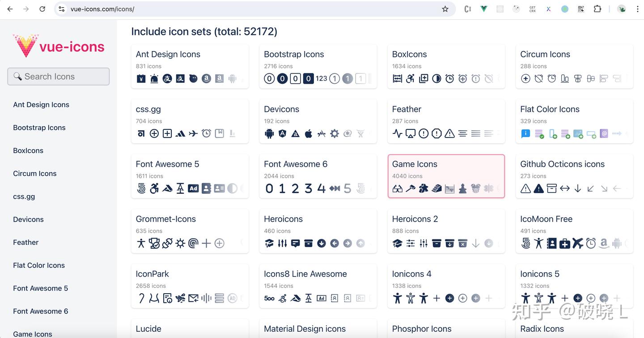Click the wheelchair icon in the Font Awesome 5 card
This screenshot has height=338, width=644.
point(154,188)
